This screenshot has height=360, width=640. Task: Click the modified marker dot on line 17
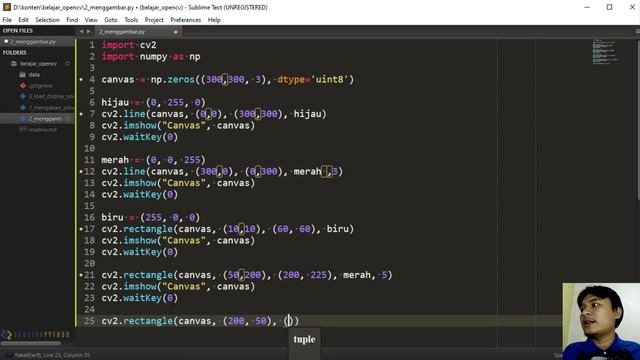[x=81, y=229]
